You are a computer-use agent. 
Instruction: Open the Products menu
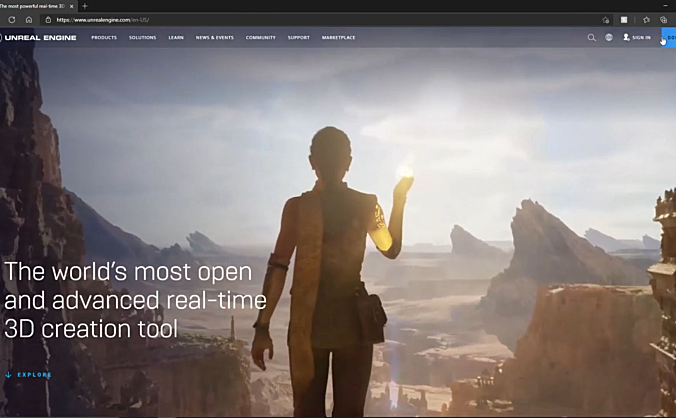[104, 38]
